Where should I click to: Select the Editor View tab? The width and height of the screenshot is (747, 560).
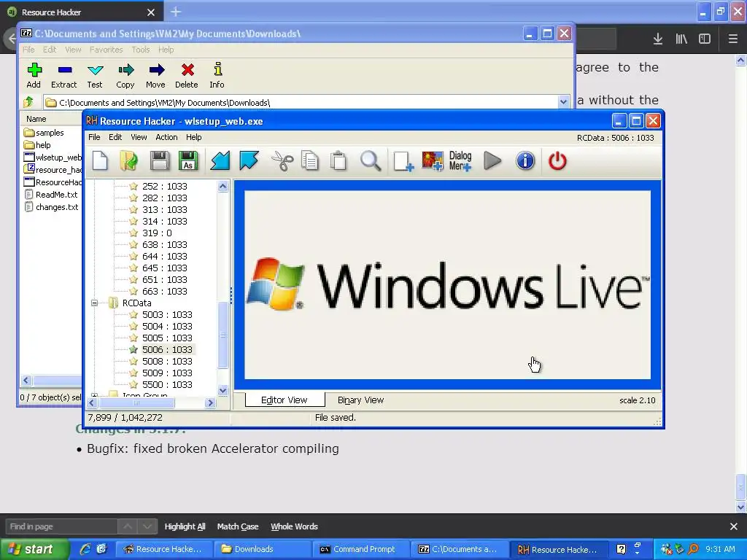(x=285, y=400)
